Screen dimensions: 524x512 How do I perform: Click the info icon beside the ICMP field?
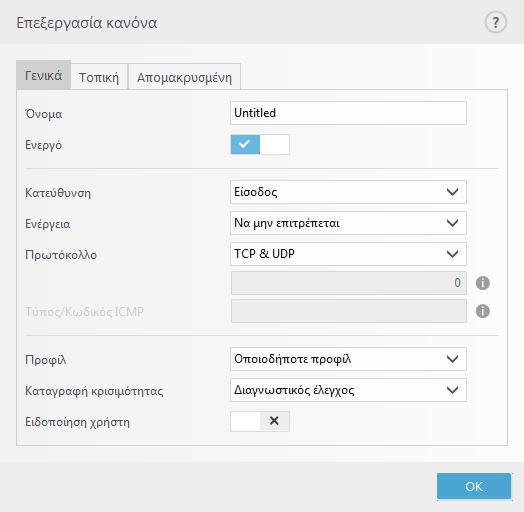tap(483, 311)
